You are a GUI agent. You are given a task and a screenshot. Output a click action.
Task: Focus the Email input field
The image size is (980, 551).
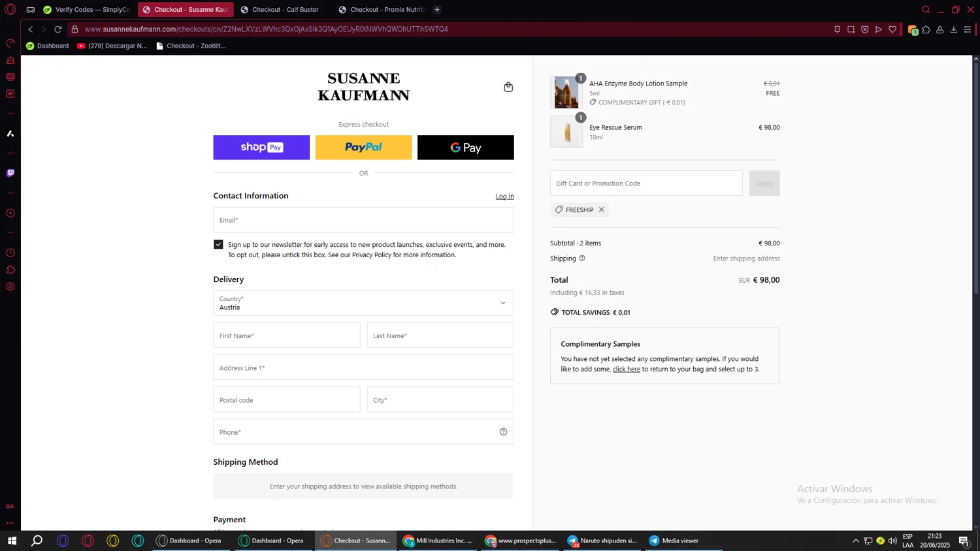click(363, 220)
